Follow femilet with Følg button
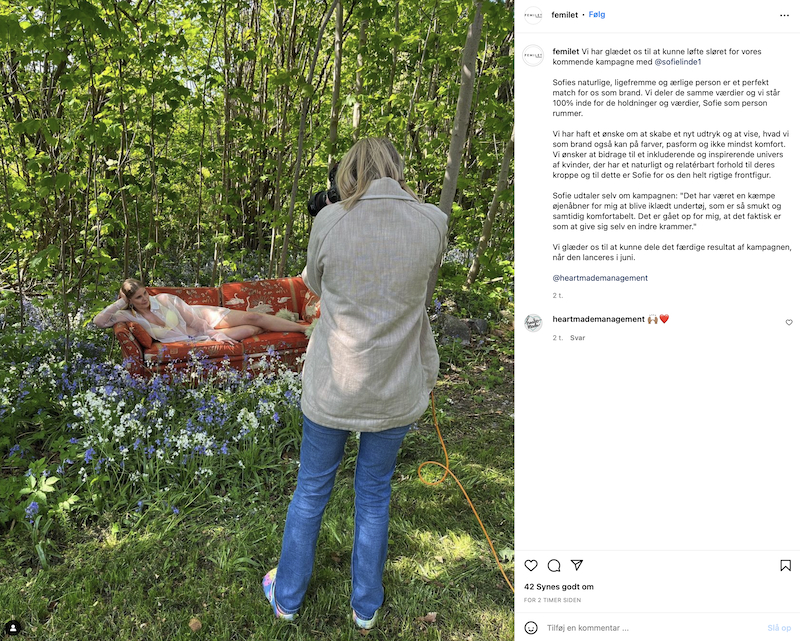This screenshot has height=641, width=800. point(596,15)
